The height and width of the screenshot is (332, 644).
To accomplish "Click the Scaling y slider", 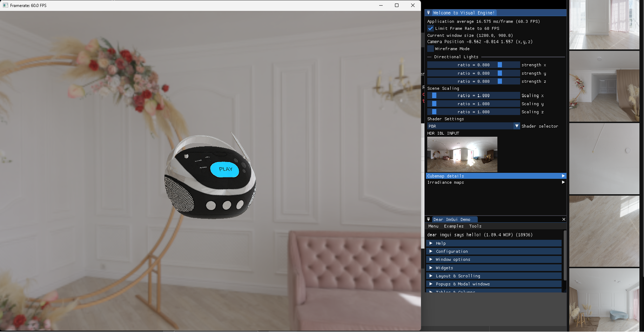I will point(474,104).
